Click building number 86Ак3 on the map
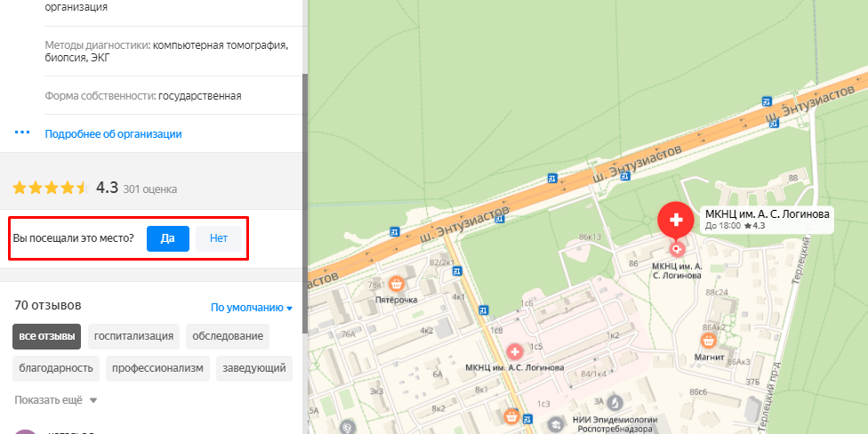 pyautogui.click(x=739, y=361)
